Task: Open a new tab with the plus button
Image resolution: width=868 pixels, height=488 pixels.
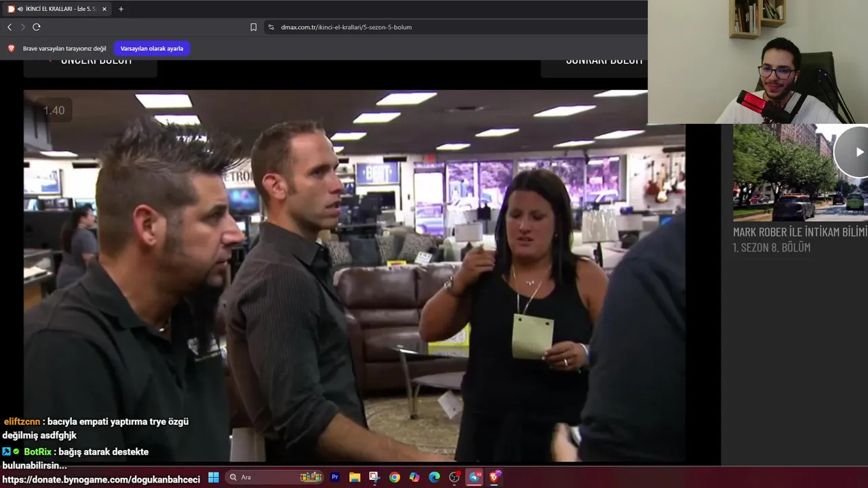Action: click(121, 9)
